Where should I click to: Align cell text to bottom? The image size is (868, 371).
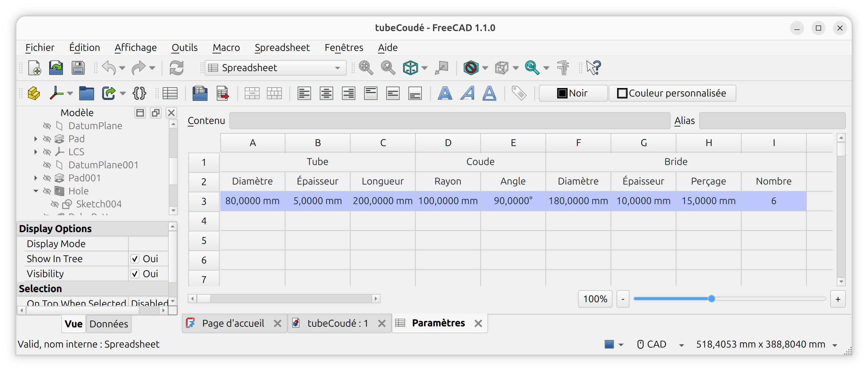pyautogui.click(x=415, y=94)
